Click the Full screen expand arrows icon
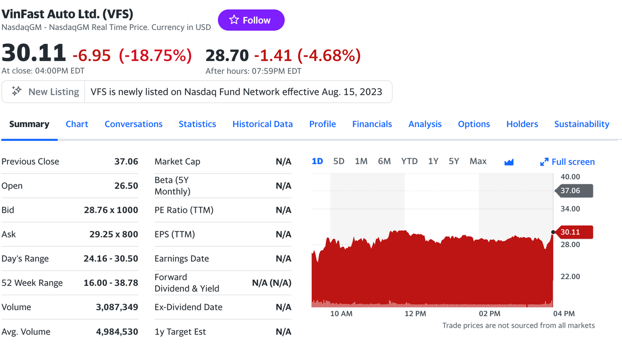This screenshot has width=622, height=364. coord(544,162)
